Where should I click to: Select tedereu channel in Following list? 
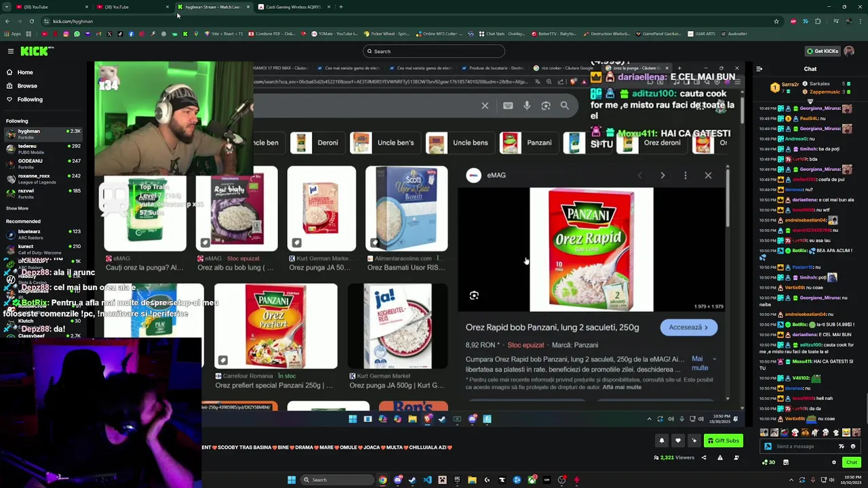[42, 148]
